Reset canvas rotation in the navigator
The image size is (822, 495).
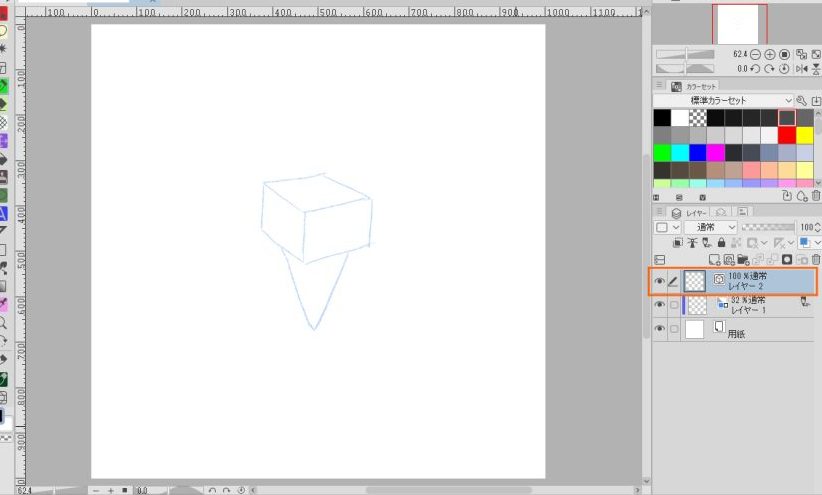tap(784, 69)
